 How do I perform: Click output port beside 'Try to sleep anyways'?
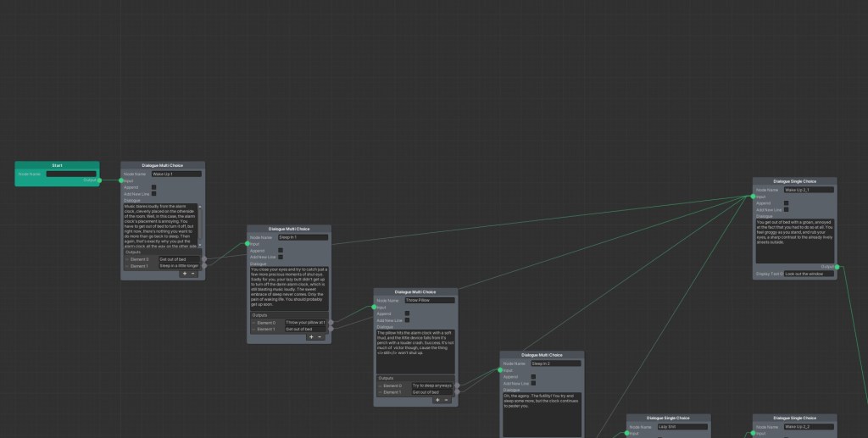click(x=457, y=385)
